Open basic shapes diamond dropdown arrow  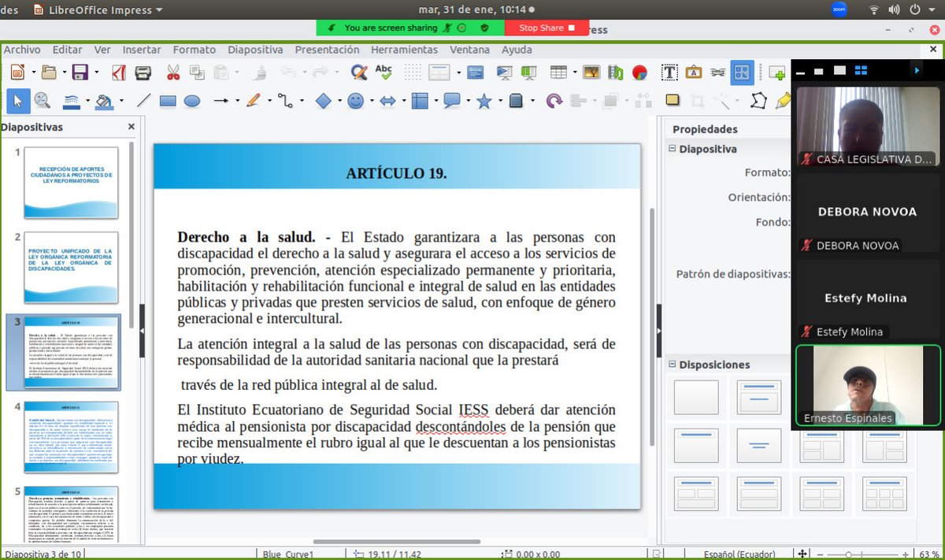pyautogui.click(x=339, y=101)
